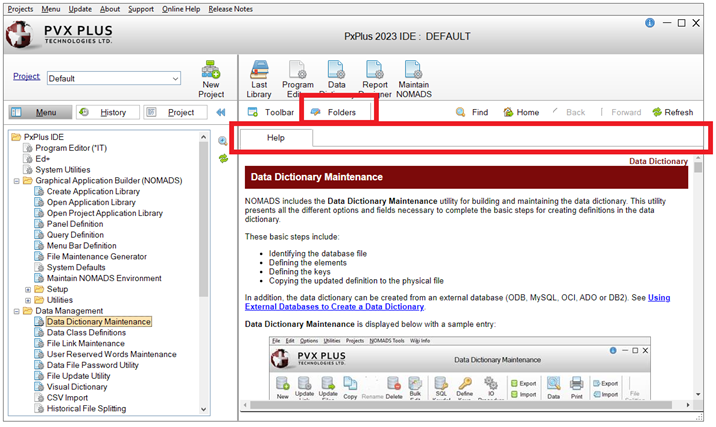Collapse the Data Management tree node
This screenshot has height=427, width=716.
click(15, 311)
